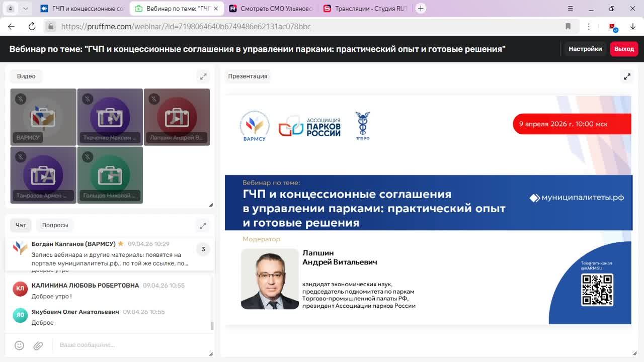Click the Telegram-канал @VARMSU label
This screenshot has height=362, width=644.
[596, 266]
